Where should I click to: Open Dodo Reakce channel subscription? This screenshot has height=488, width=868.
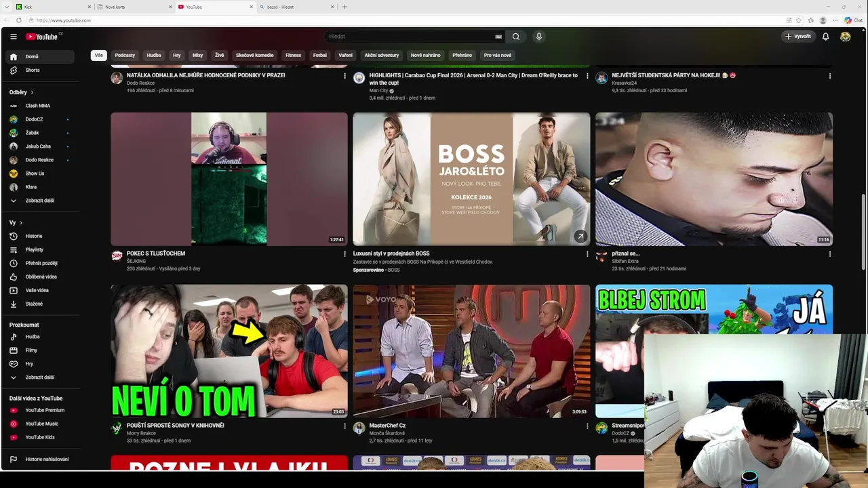pyautogui.click(x=41, y=160)
